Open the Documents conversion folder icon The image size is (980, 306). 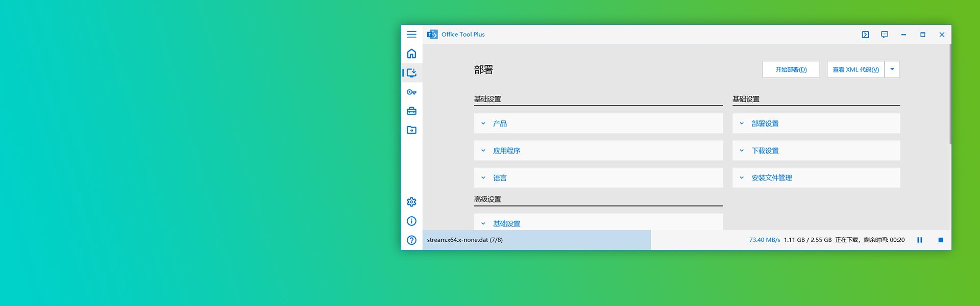[x=411, y=130]
